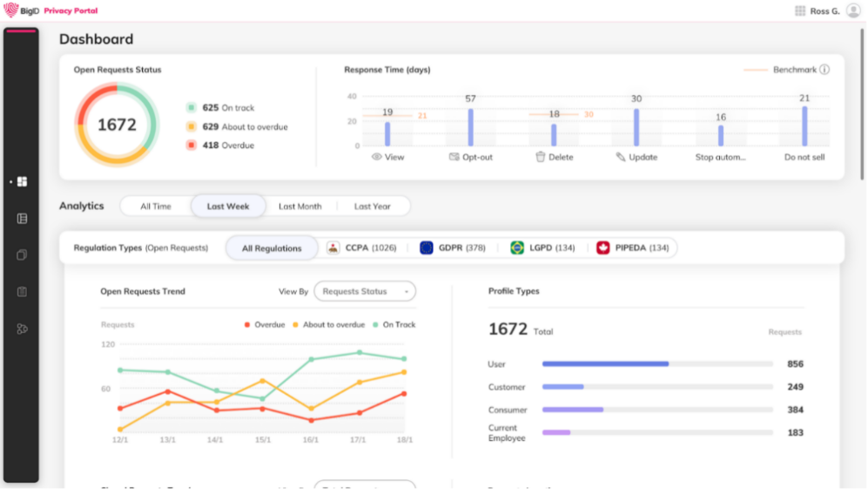Open the clipboard sidebar icon

point(22,292)
